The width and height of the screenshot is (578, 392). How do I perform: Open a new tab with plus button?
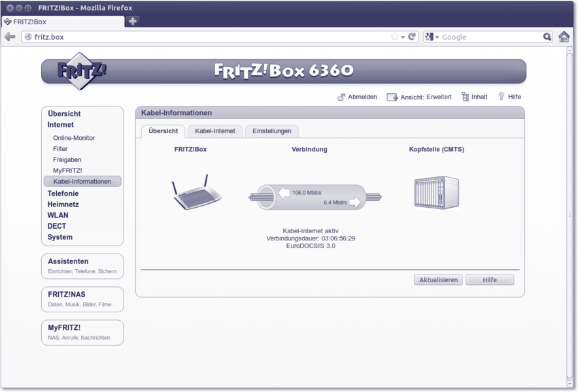pos(133,21)
